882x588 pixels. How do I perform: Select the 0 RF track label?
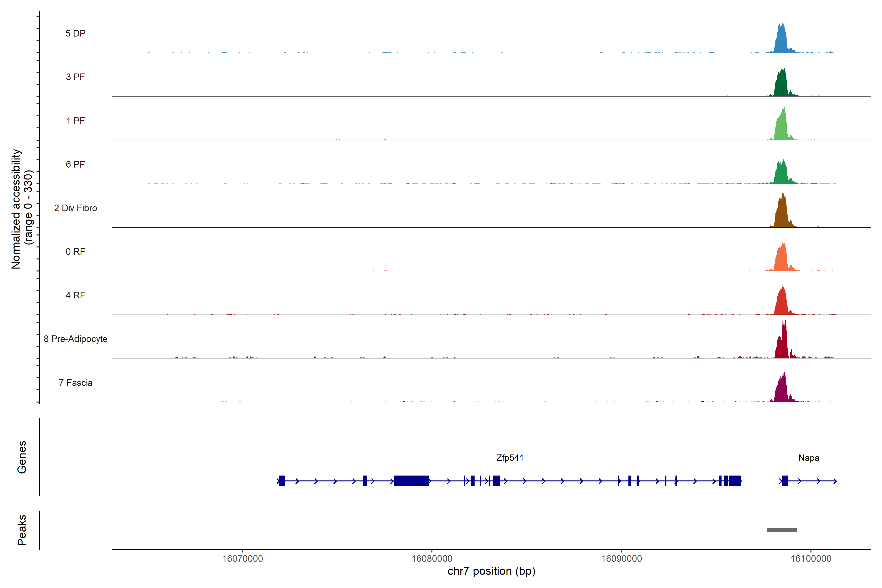coord(75,252)
